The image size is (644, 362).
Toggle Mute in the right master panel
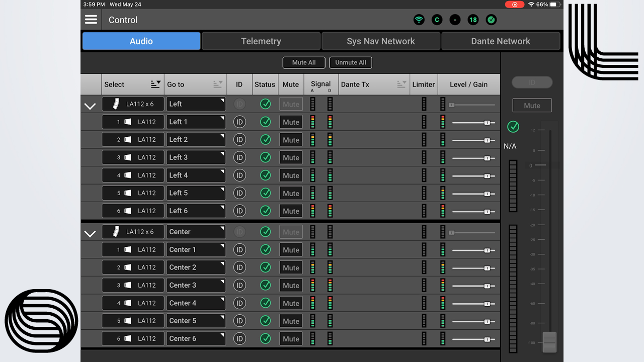[x=532, y=106]
